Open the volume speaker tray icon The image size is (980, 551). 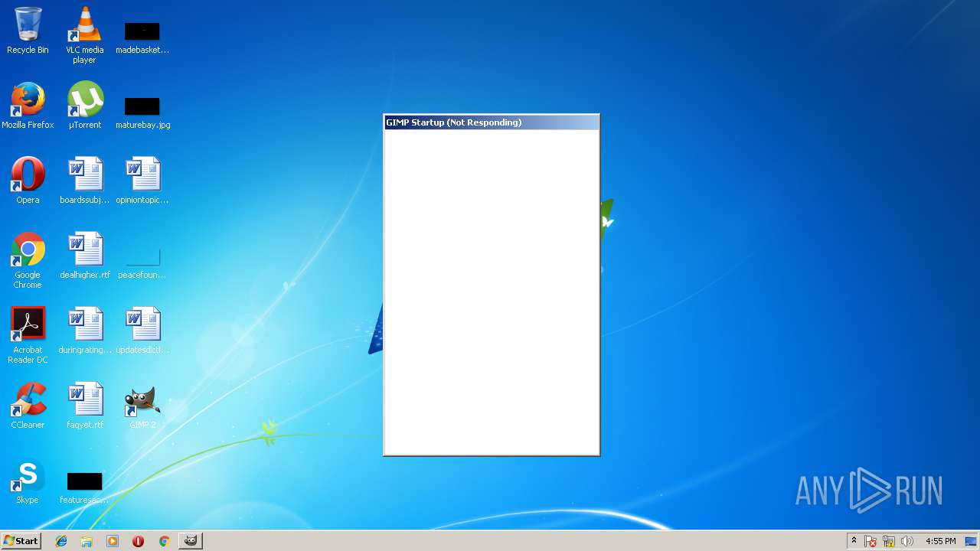click(907, 541)
